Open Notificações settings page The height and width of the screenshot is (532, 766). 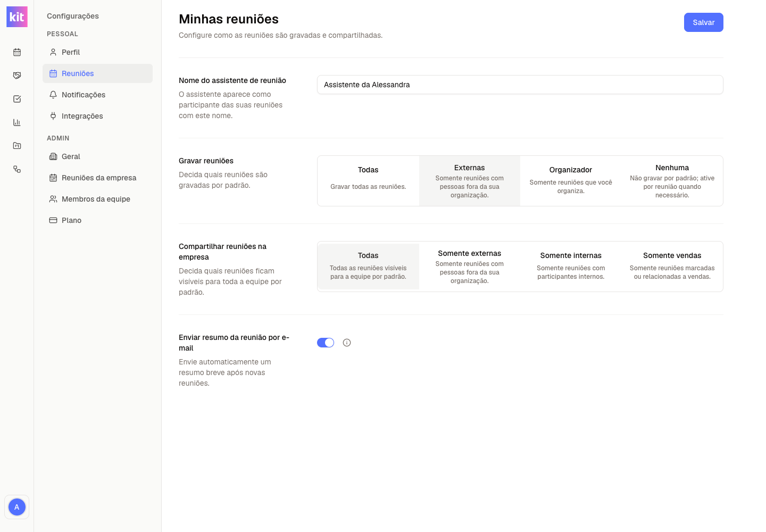tap(97, 95)
